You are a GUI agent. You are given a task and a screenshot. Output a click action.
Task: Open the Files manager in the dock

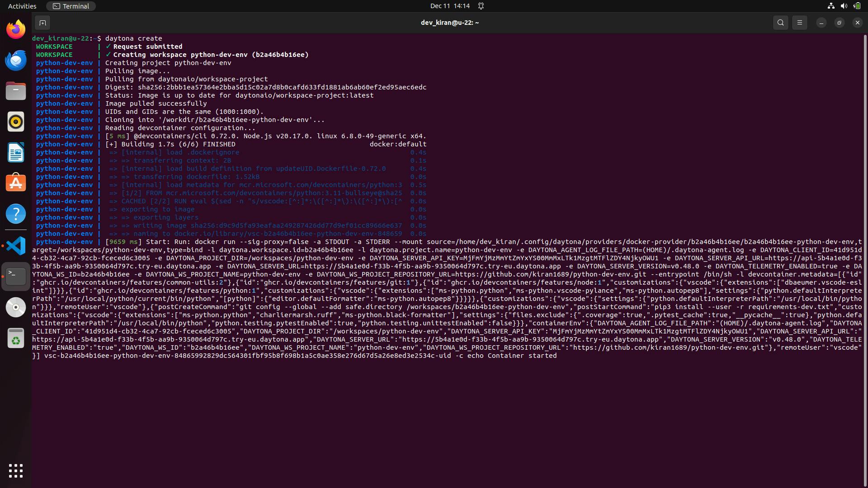click(16, 91)
